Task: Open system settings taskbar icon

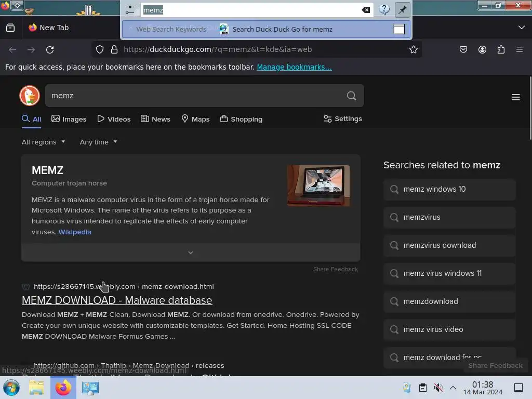Action: coord(90,388)
